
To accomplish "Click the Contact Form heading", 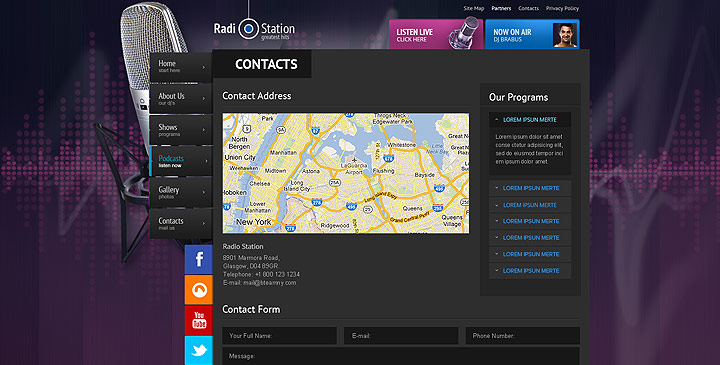I will click(251, 309).
